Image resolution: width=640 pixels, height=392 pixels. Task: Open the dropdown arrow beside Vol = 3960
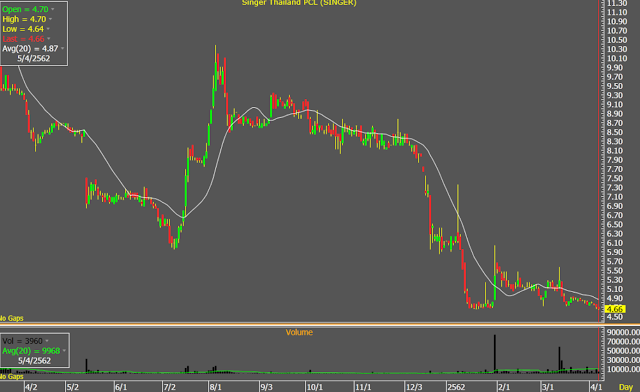coord(47,341)
